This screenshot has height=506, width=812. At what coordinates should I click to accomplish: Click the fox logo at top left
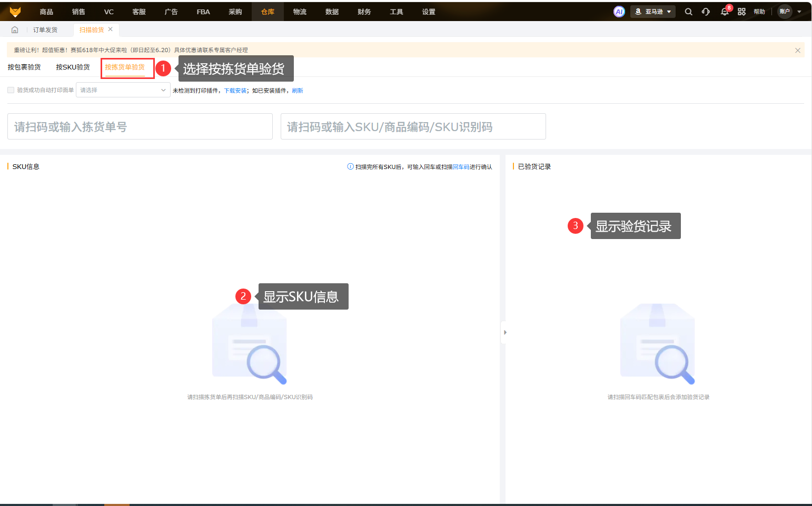(15, 12)
